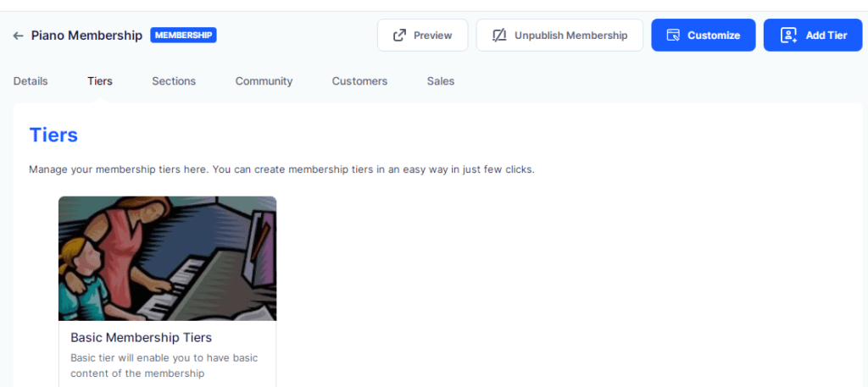
Task: Go to the Community tab
Action: [x=264, y=81]
